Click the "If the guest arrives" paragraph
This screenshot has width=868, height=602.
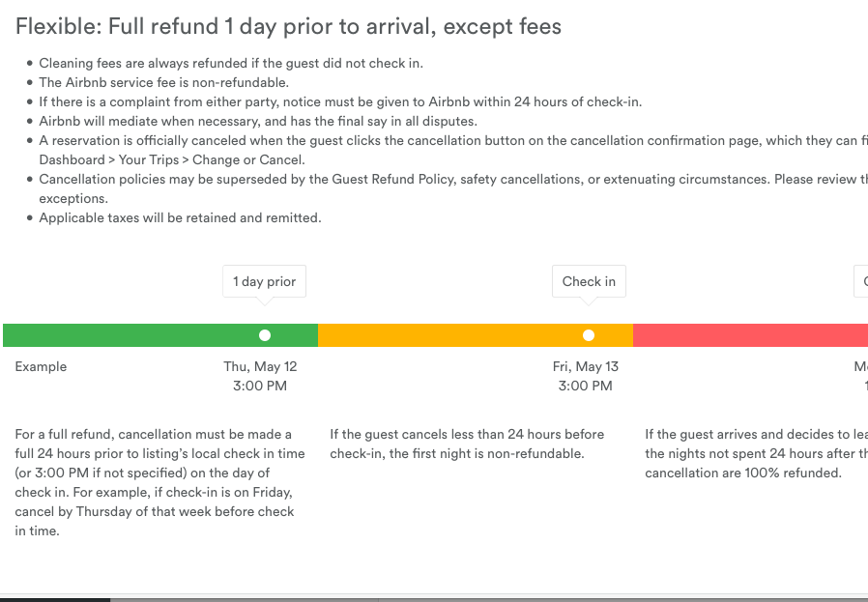[x=754, y=453]
